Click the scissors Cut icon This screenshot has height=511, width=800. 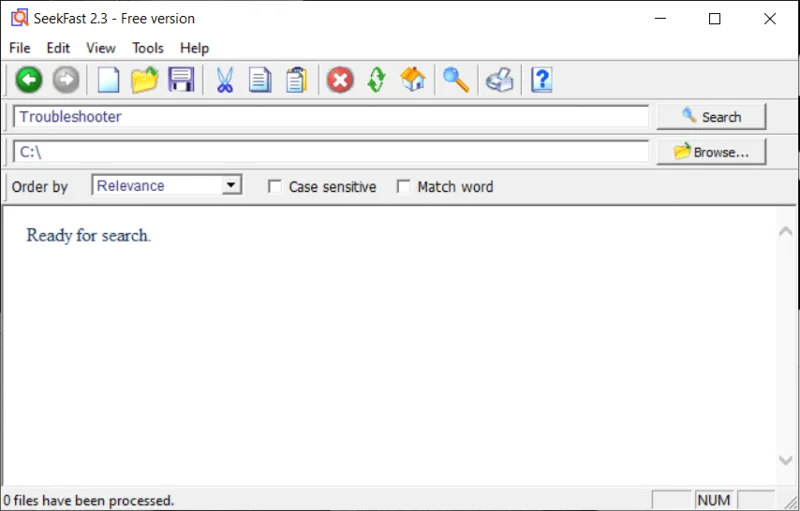[224, 80]
